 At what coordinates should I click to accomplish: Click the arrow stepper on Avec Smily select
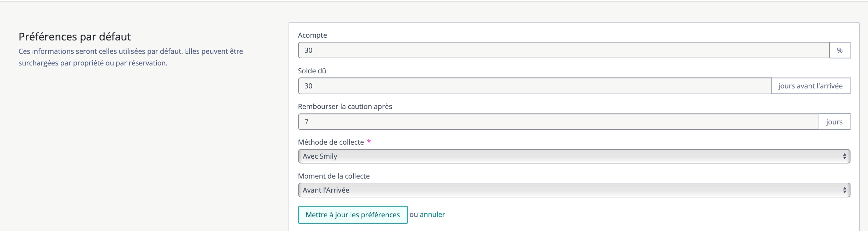coord(844,156)
